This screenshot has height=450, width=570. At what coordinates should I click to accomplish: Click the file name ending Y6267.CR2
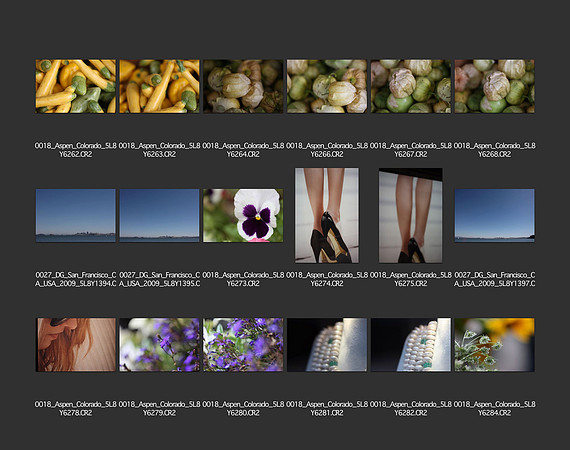pos(411,150)
